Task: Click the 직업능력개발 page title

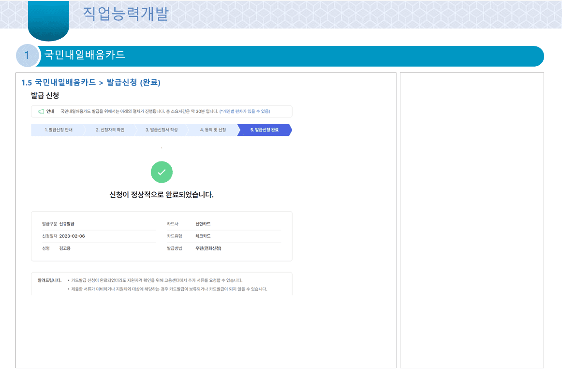Action: coord(126,14)
